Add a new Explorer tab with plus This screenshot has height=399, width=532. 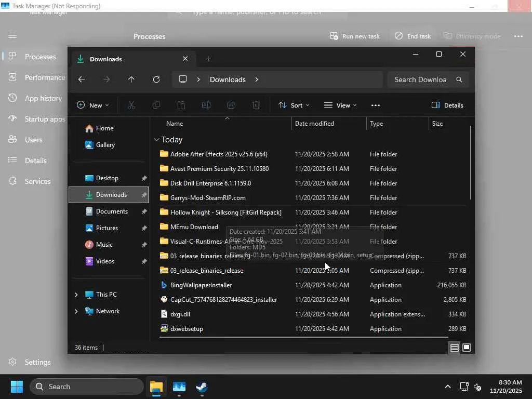pyautogui.click(x=208, y=59)
